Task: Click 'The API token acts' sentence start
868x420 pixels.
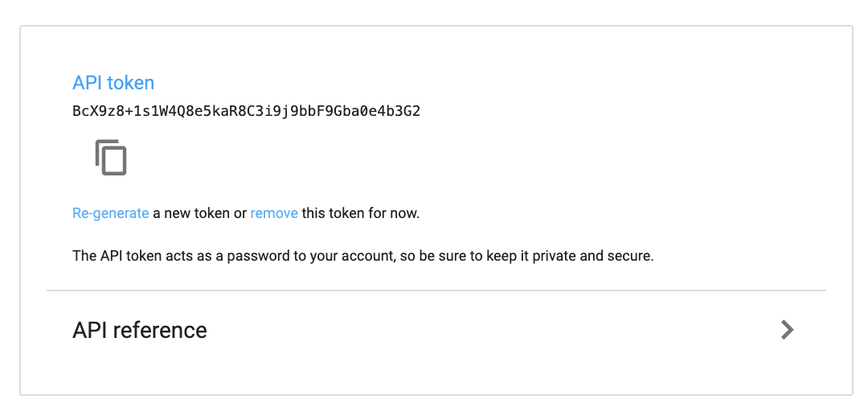Action: (x=125, y=256)
